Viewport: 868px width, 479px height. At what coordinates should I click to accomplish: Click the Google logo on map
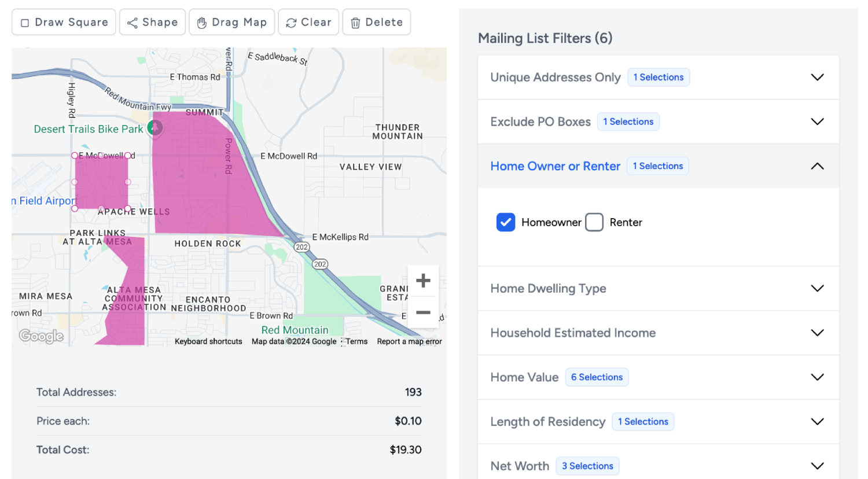pyautogui.click(x=41, y=336)
